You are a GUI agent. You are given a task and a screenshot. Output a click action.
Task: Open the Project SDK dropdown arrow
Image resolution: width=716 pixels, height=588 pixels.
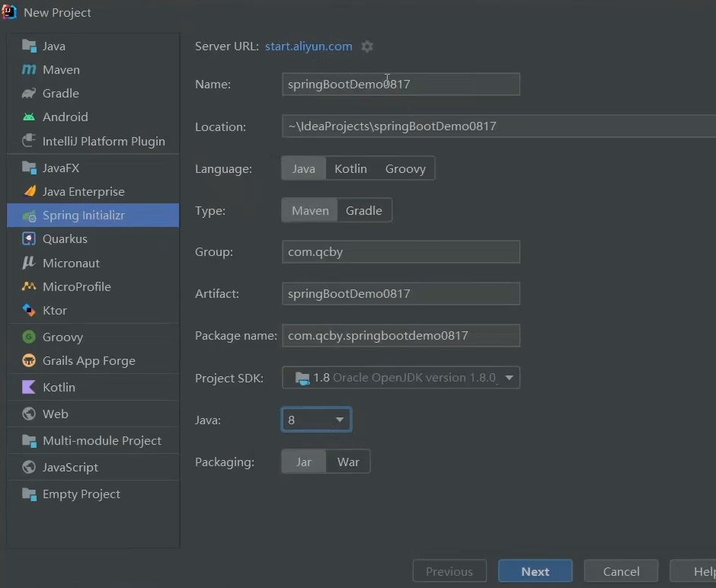tap(509, 378)
